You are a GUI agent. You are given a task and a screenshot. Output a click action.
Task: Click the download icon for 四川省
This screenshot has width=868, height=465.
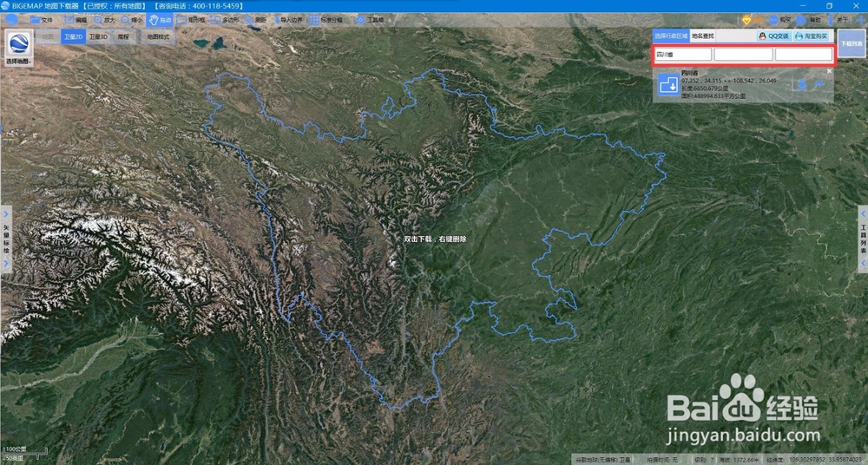pos(668,85)
